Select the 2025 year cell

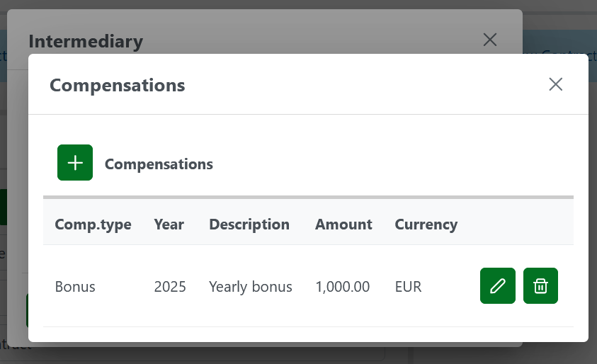pos(170,287)
